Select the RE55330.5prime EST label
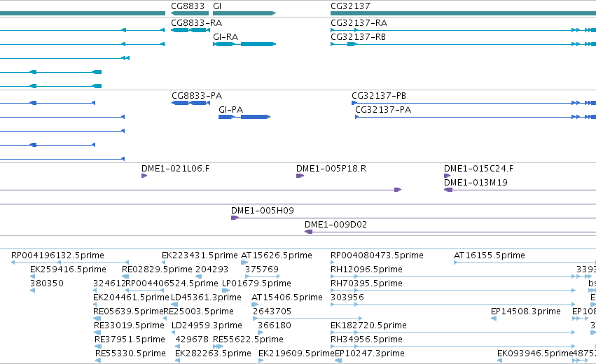 (x=130, y=354)
